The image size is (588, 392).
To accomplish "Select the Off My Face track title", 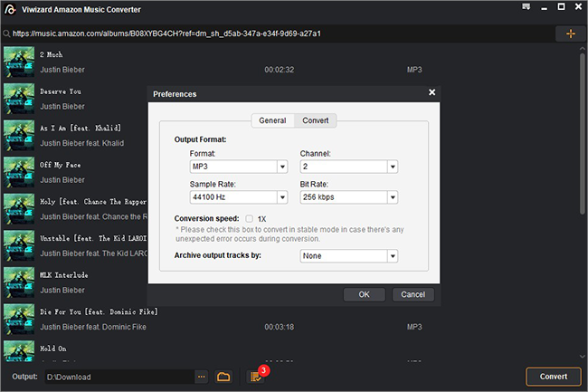I will (x=60, y=165).
